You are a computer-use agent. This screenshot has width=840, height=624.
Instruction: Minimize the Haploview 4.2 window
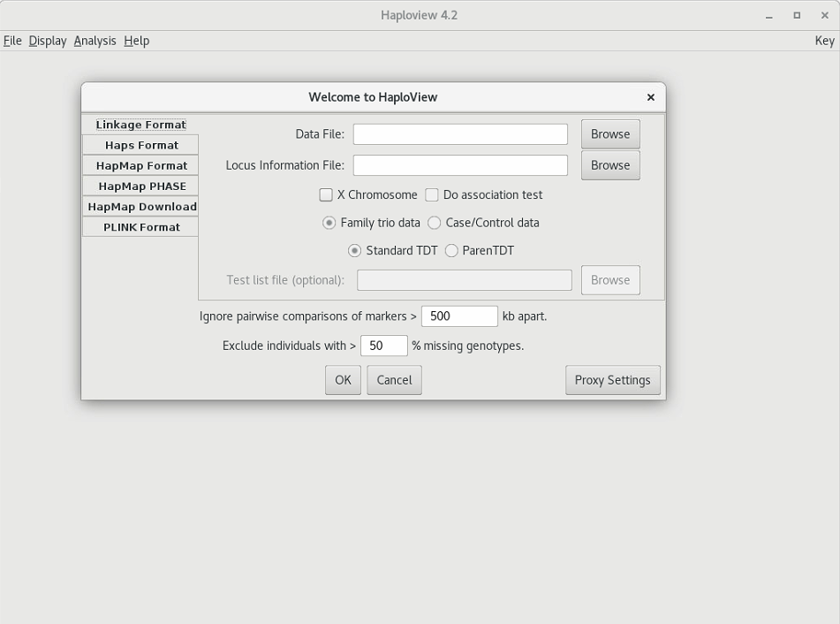tap(769, 16)
